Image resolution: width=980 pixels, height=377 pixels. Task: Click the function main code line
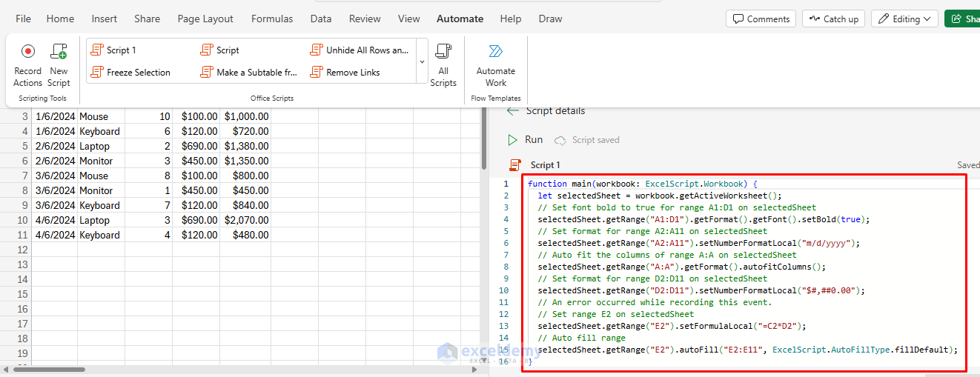(x=643, y=184)
